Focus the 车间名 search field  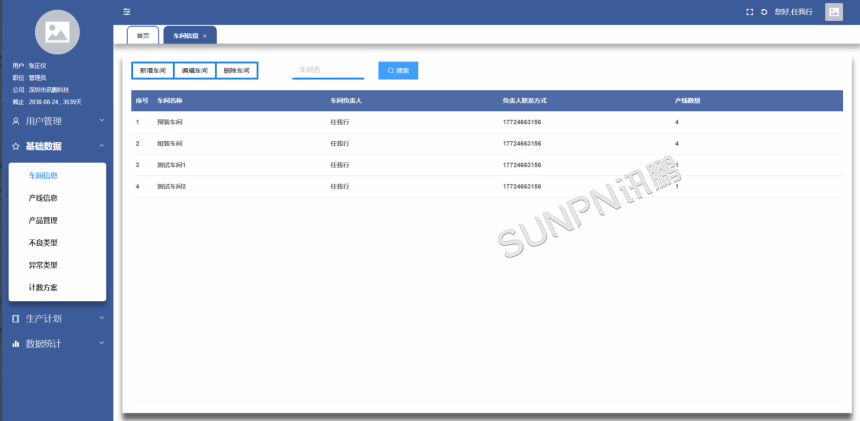tap(328, 70)
